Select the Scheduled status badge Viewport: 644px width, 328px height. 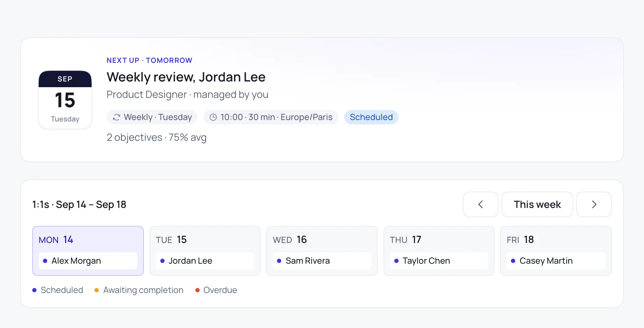click(371, 117)
